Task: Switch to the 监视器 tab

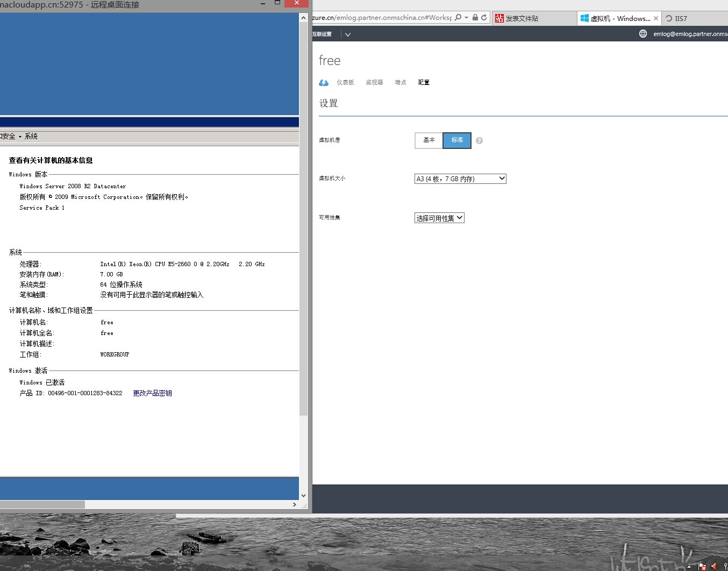Action: pos(374,83)
